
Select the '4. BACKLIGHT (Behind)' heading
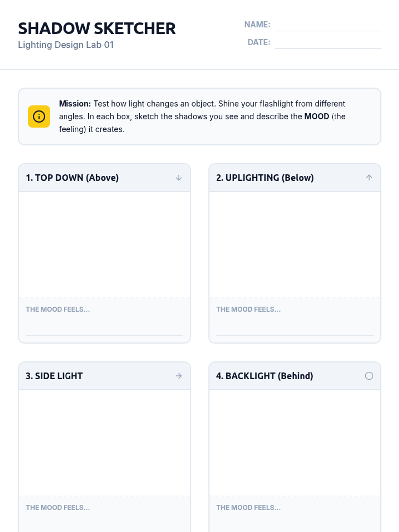tap(265, 376)
